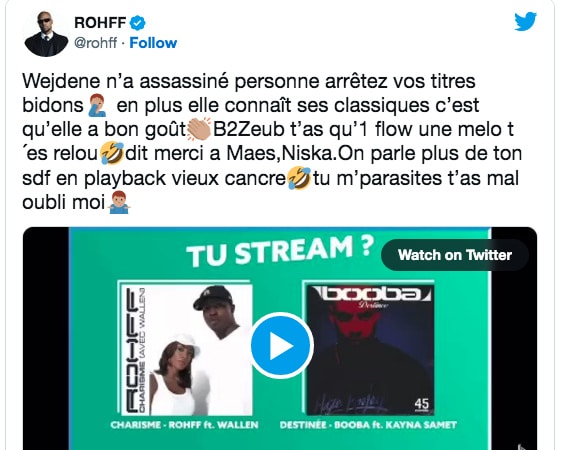Click the tweet text starting with 'Wejdene'
Image resolution: width=562 pixels, height=450 pixels.
272,142
